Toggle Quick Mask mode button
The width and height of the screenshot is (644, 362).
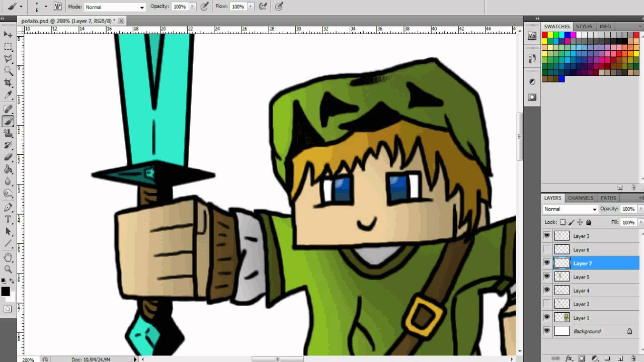pos(8,309)
